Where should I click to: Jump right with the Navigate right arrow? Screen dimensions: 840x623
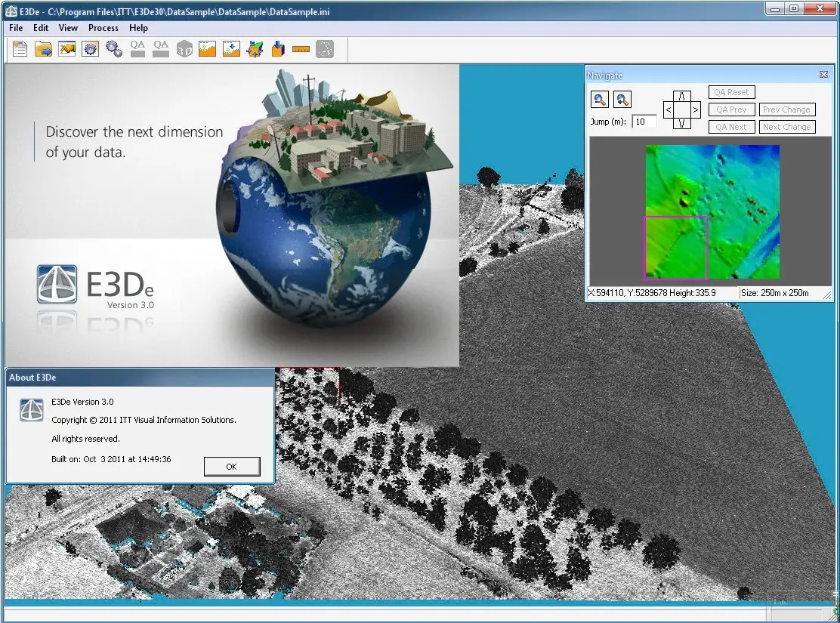pyautogui.click(x=696, y=109)
